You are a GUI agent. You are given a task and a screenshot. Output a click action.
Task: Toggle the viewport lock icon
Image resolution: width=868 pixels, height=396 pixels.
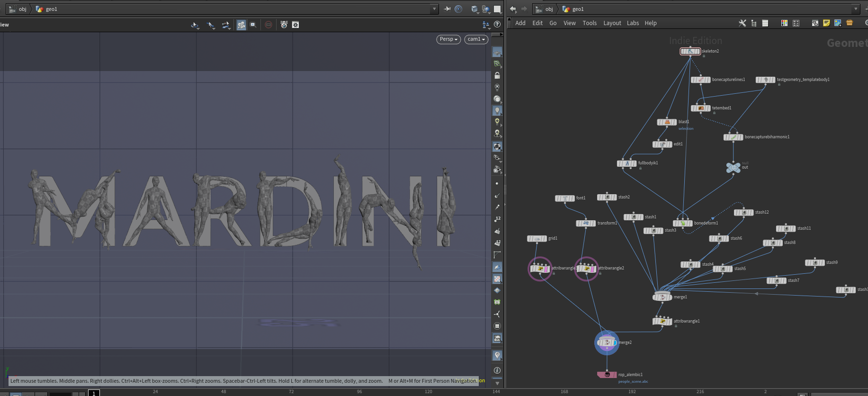(497, 75)
